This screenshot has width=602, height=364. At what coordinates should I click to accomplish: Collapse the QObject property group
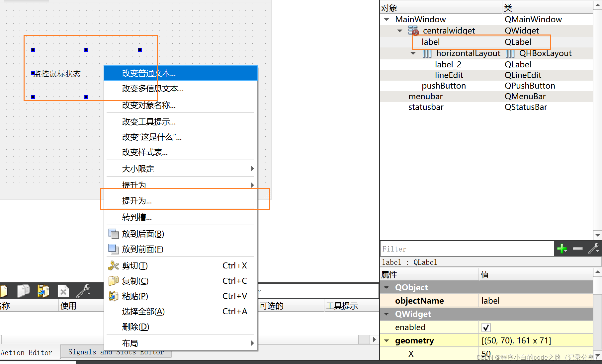[x=387, y=287]
